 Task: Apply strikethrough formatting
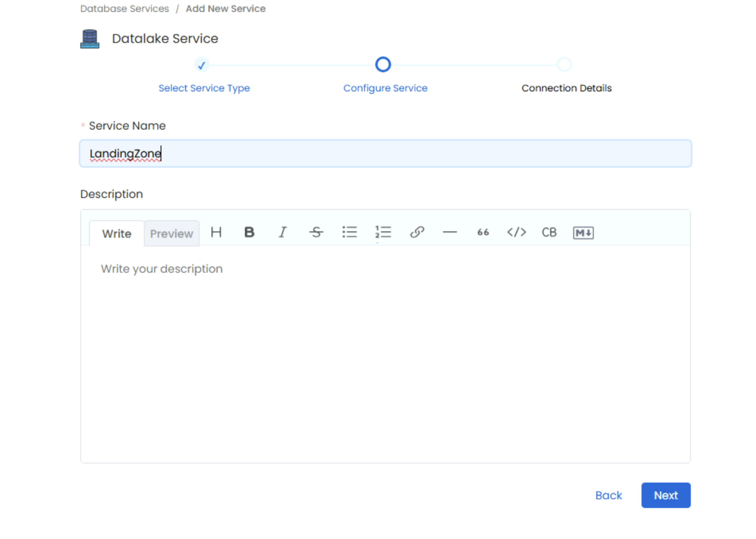click(316, 232)
